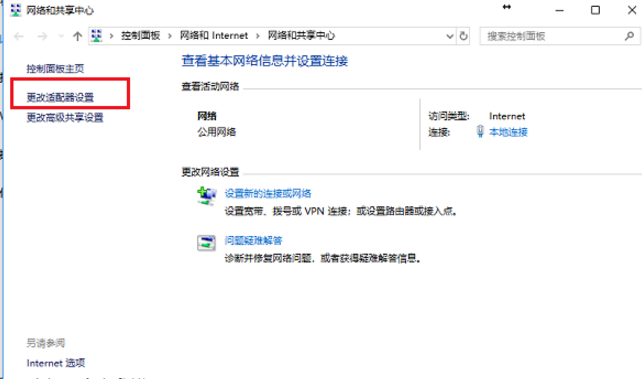Open 本地连接 connection link
The height and width of the screenshot is (379, 643).
coord(508,132)
